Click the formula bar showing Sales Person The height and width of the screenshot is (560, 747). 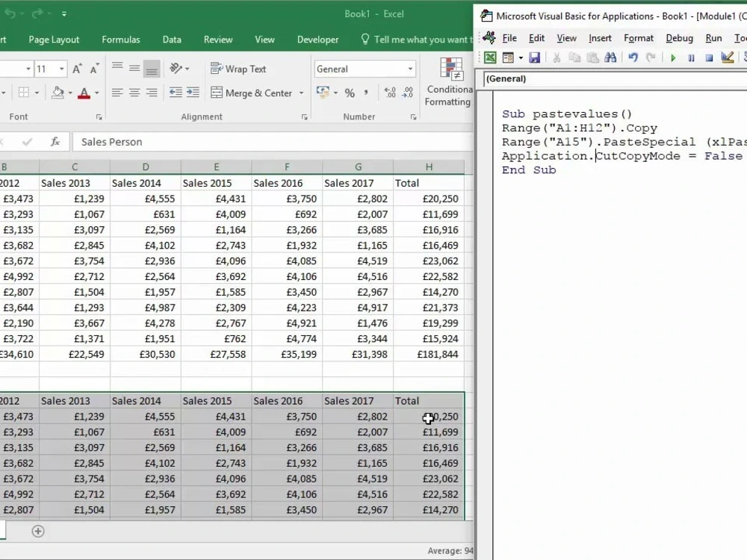pyautogui.click(x=272, y=142)
